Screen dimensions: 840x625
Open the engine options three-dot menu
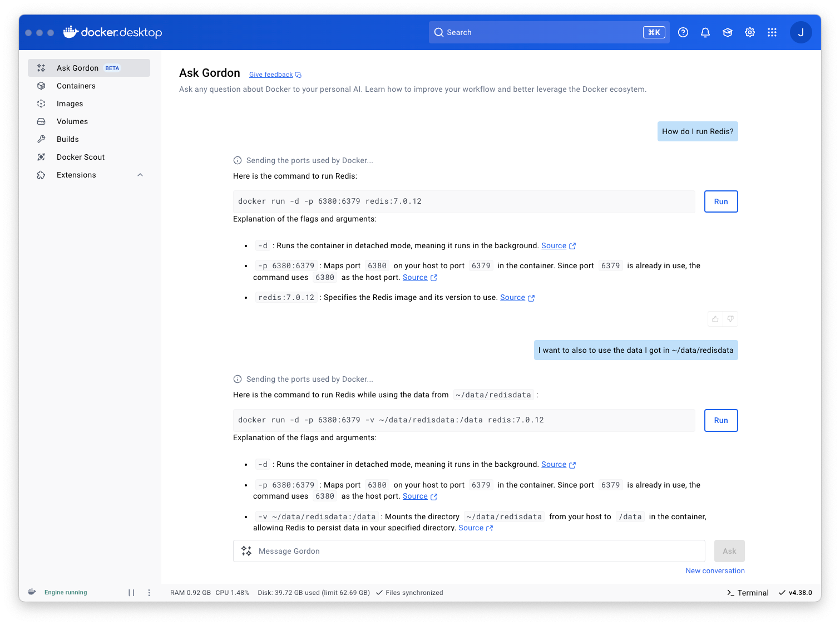149,592
